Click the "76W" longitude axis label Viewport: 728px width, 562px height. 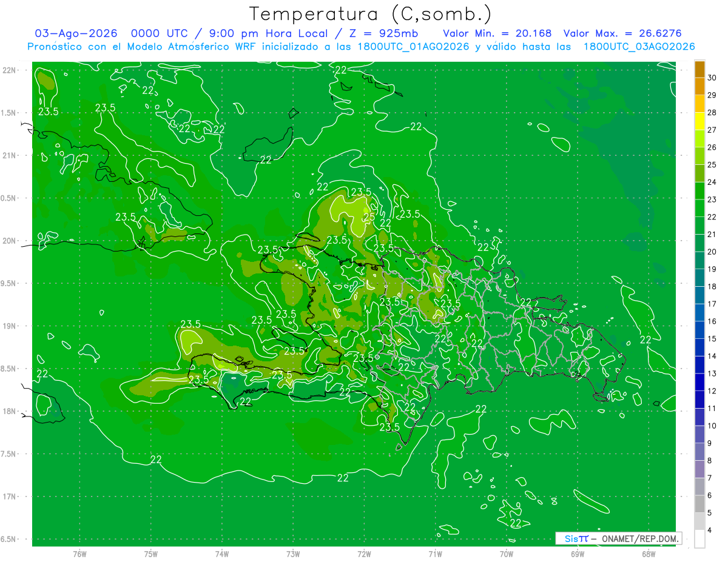(79, 554)
